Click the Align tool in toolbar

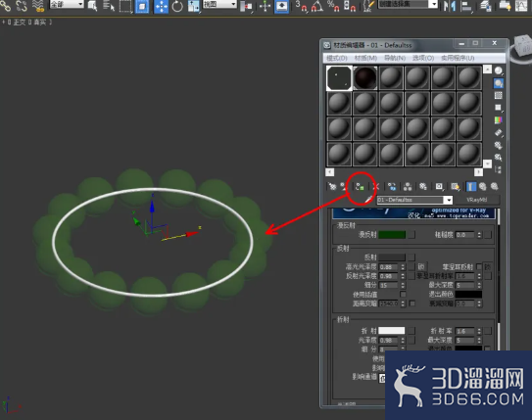tap(467, 7)
